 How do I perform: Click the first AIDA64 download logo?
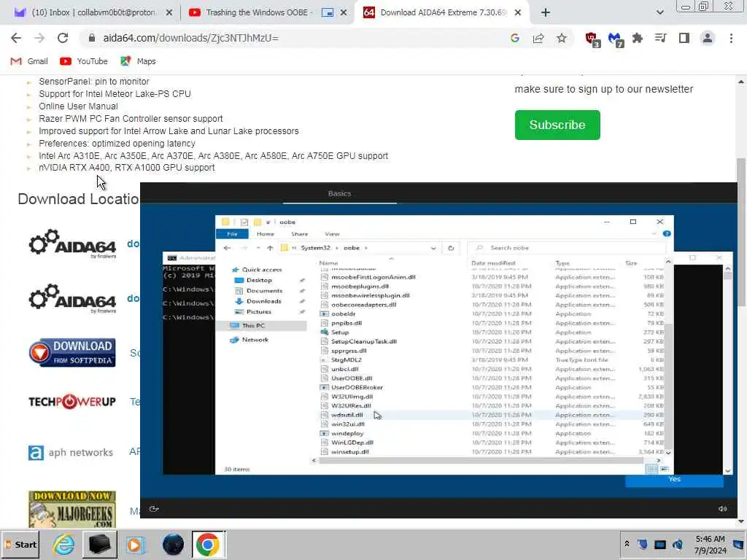72,244
